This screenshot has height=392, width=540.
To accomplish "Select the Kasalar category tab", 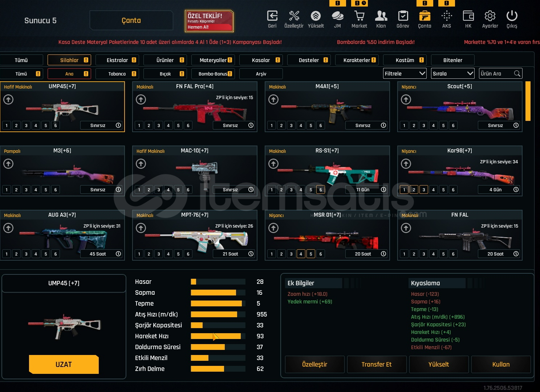I will click(x=261, y=60).
